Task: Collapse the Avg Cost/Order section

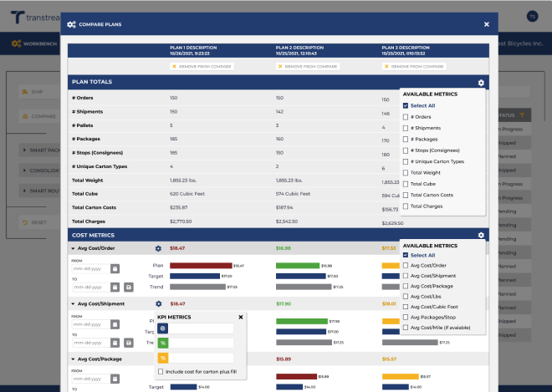Action: [73, 248]
